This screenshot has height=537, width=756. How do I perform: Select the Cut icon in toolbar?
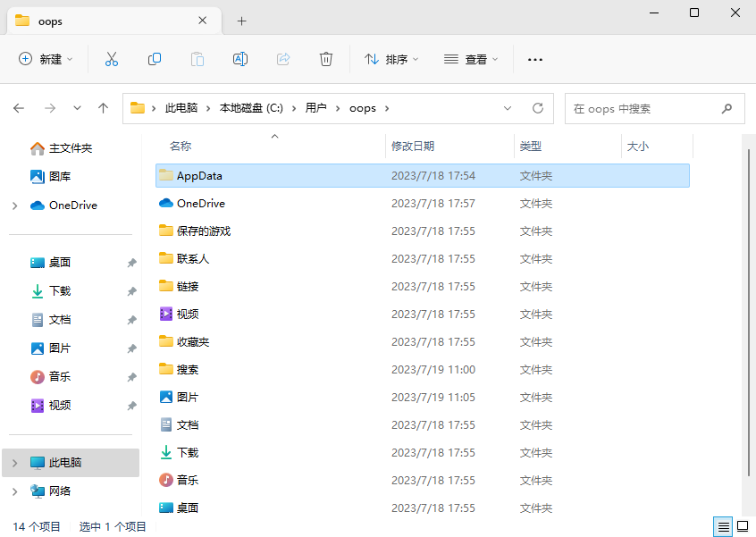coord(111,59)
